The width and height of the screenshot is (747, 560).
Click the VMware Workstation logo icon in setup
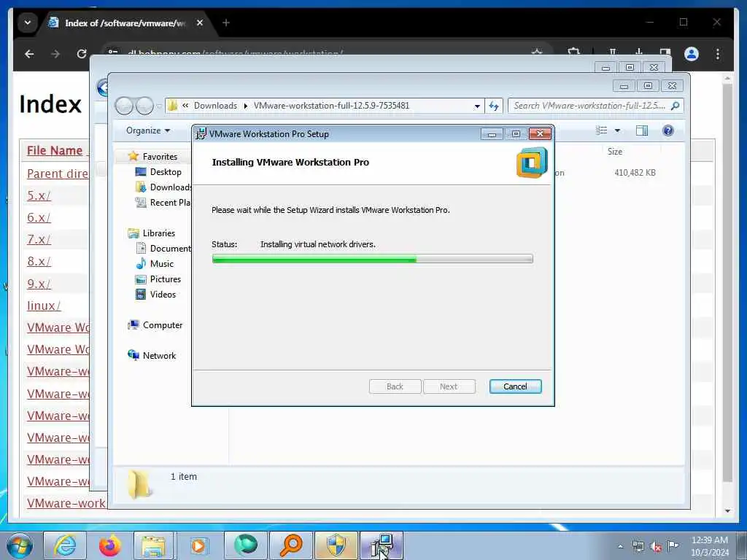pos(532,163)
